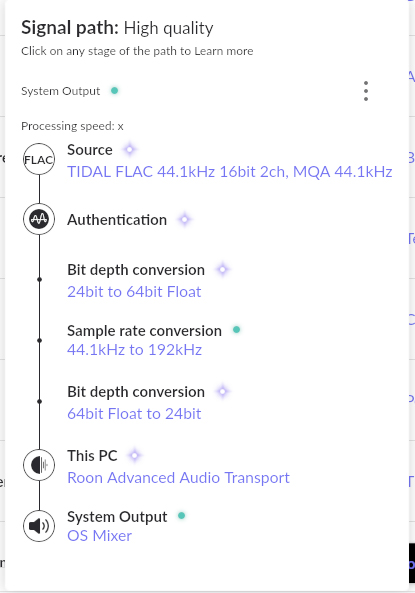Screen dimensions: 415x593
Task: Click the purple star next to This PC
Action: (x=135, y=455)
